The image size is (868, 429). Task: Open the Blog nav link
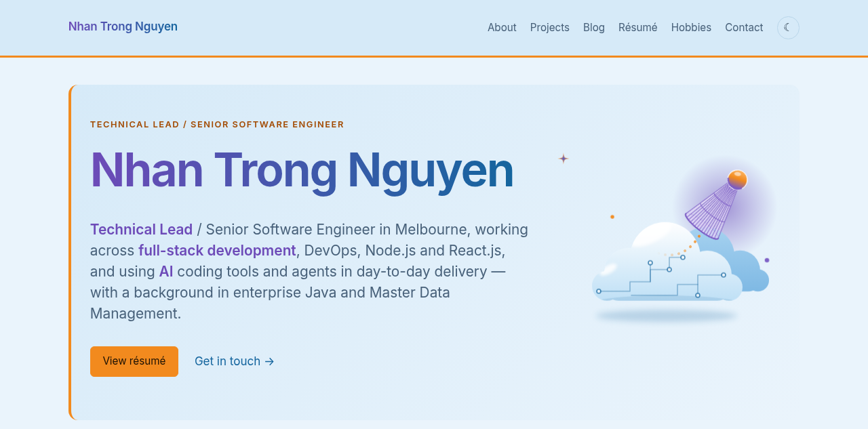point(594,28)
